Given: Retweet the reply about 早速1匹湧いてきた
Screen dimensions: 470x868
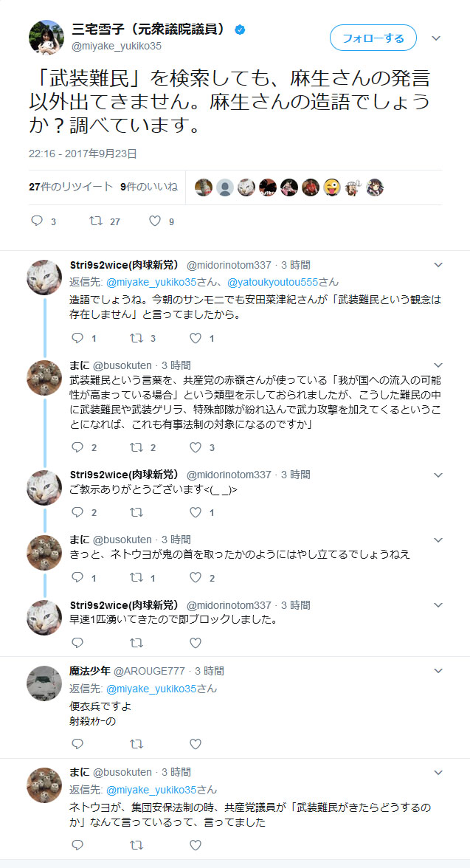Looking at the screenshot, I should tap(136, 643).
